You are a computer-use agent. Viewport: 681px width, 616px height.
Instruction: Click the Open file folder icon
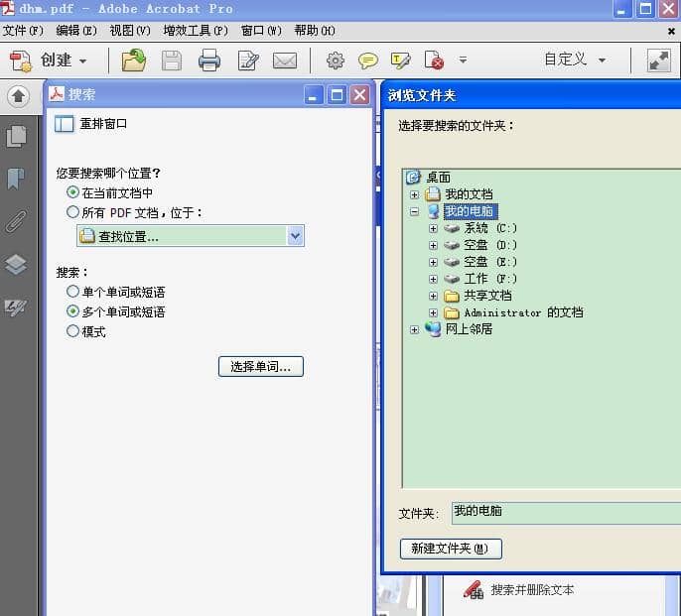coord(134,60)
